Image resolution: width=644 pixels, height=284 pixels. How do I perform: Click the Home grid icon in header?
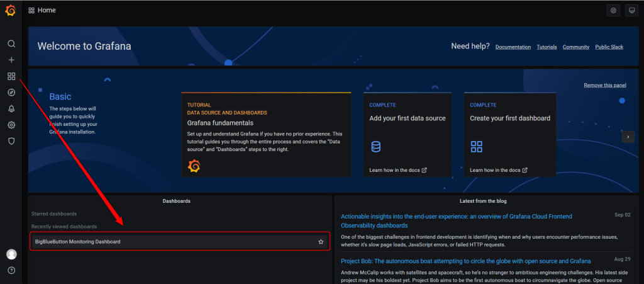[x=31, y=11]
